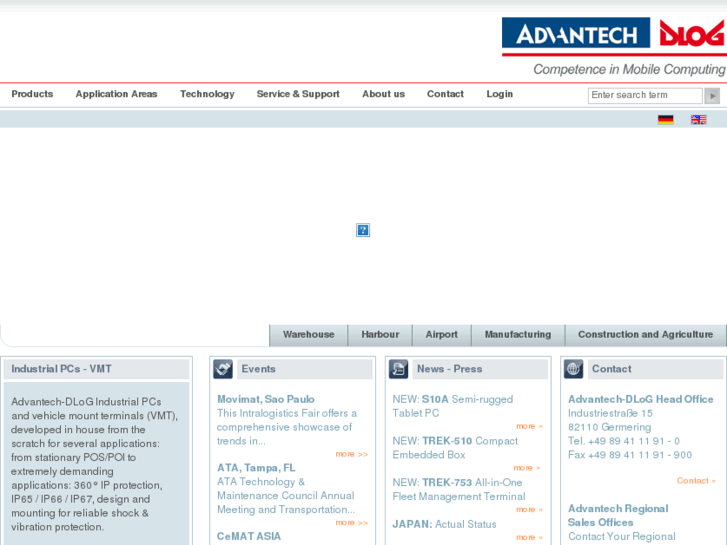Click more link under S10A news
This screenshot has width=727, height=545.
pos(529,426)
